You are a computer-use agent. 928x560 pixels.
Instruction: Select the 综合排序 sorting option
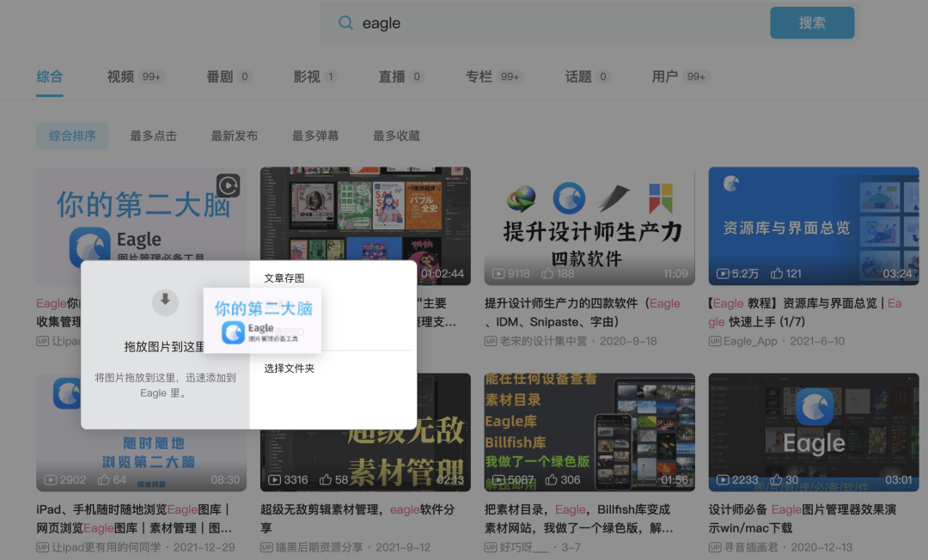pos(72,135)
